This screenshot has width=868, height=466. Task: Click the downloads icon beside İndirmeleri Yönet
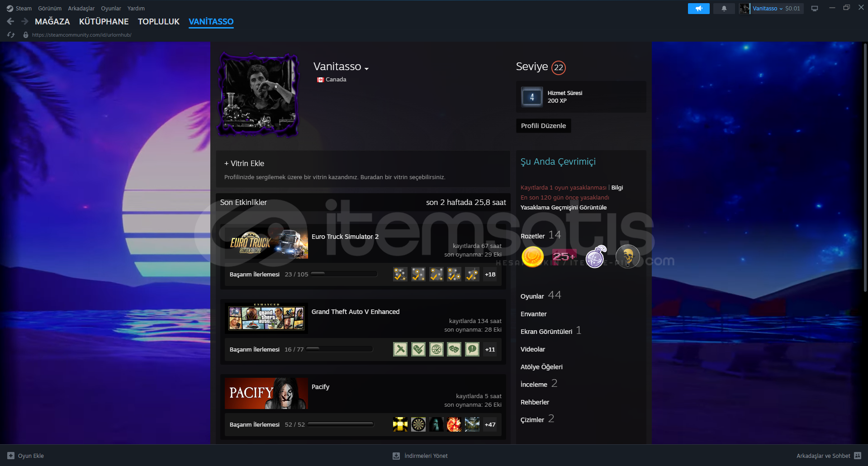(x=396, y=456)
